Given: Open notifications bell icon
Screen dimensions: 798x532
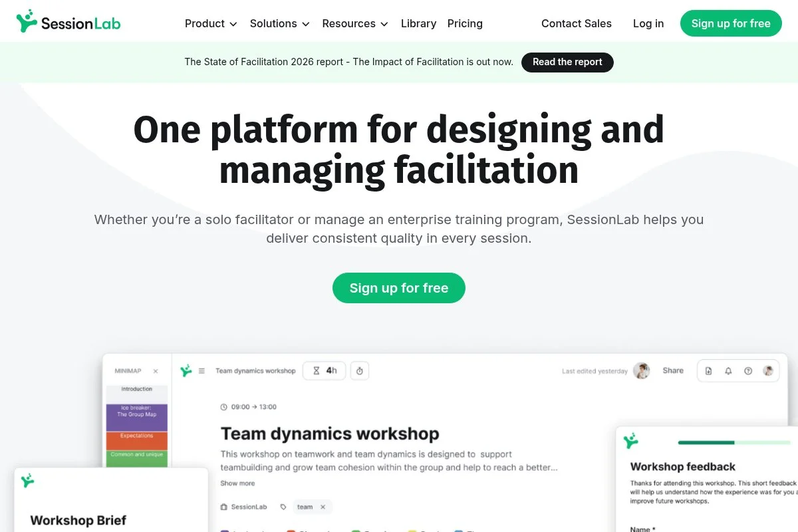Looking at the screenshot, I should (728, 371).
